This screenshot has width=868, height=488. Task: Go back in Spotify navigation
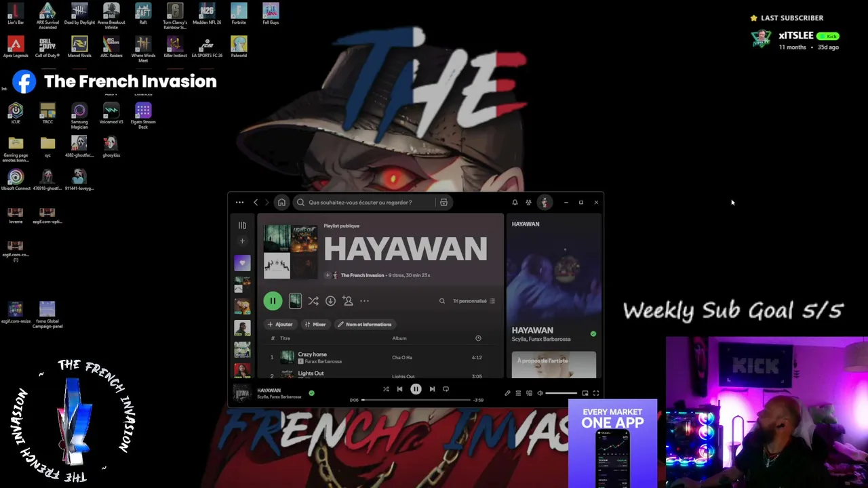pos(256,202)
